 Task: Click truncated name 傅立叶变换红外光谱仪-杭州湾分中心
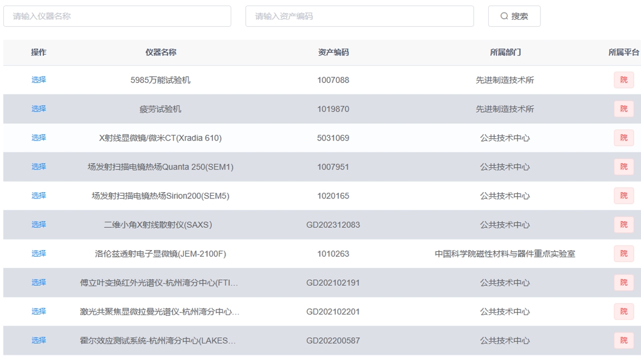[x=159, y=283]
